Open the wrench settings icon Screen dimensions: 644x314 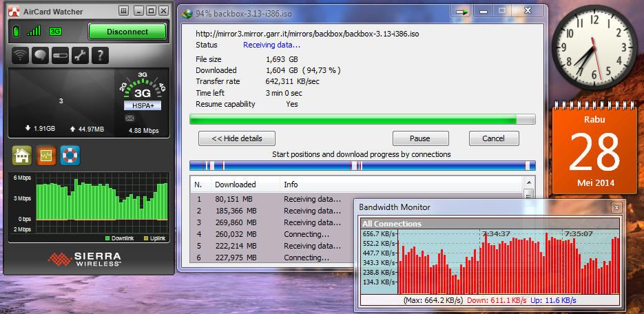coord(80,55)
